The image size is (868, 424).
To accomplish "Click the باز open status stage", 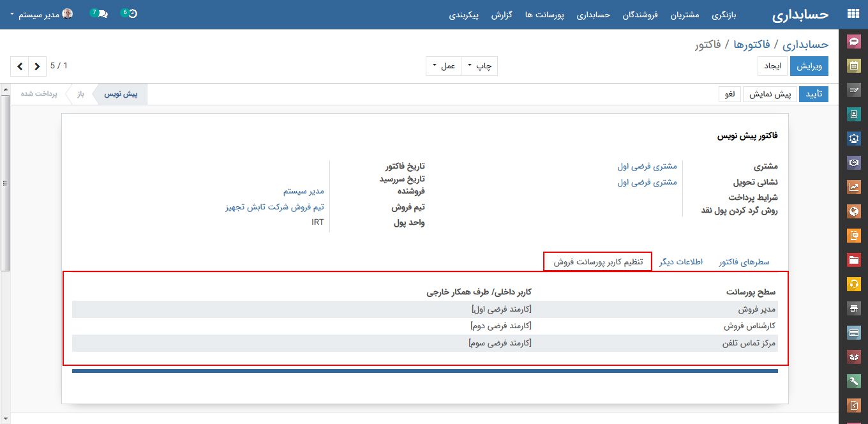I will point(81,94).
